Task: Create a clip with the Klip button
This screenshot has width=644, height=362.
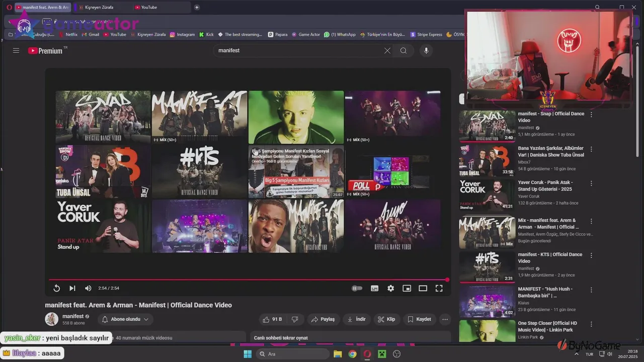Action: (x=386, y=319)
